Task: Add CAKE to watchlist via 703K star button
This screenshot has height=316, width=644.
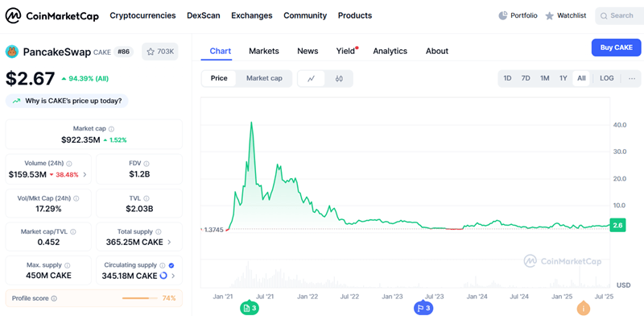Action: pyautogui.click(x=159, y=52)
